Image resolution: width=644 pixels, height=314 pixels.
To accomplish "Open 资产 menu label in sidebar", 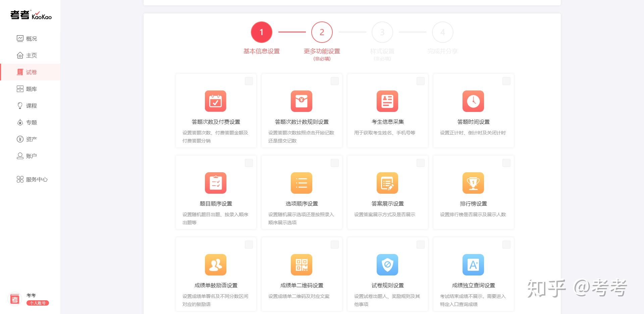I will (32, 139).
